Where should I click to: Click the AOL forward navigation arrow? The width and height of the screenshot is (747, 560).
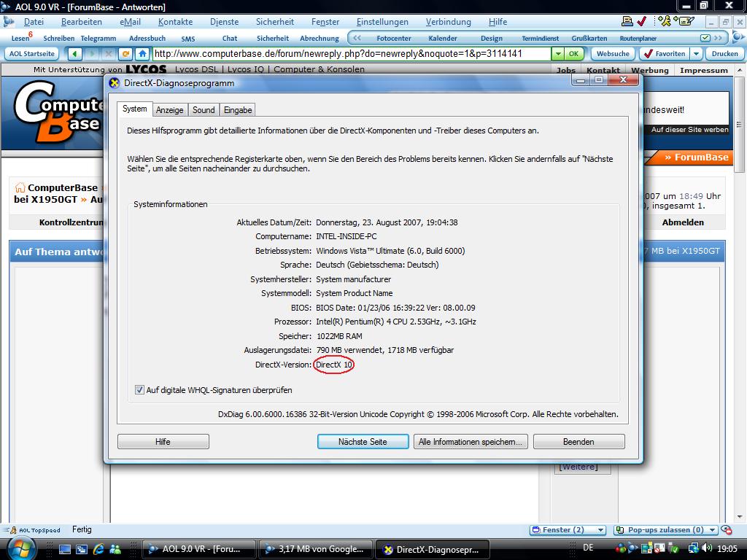(x=91, y=54)
